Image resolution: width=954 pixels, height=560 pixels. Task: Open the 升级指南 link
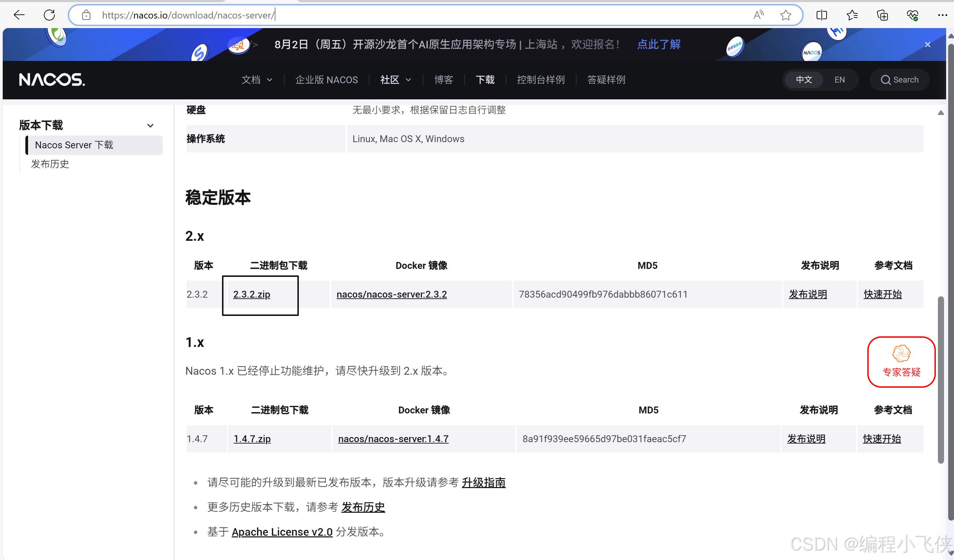click(x=483, y=482)
